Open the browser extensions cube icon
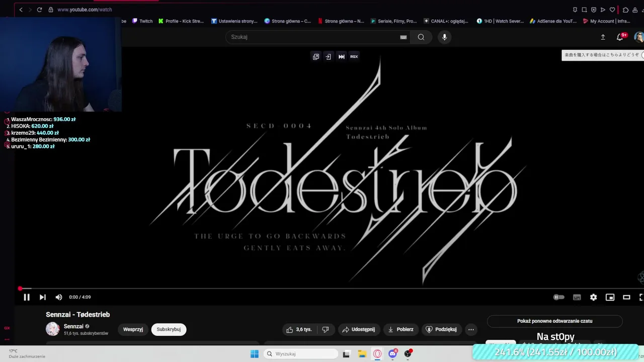The image size is (644, 362). click(x=625, y=10)
